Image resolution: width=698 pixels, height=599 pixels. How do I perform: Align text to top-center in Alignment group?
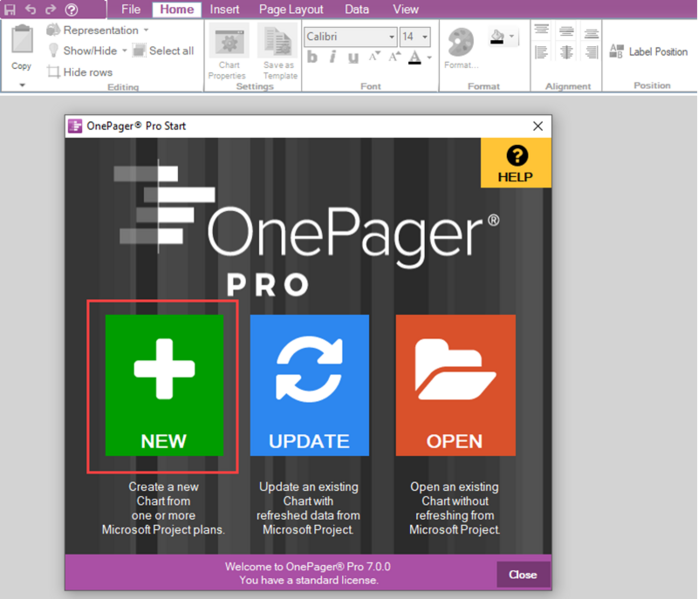(x=566, y=31)
